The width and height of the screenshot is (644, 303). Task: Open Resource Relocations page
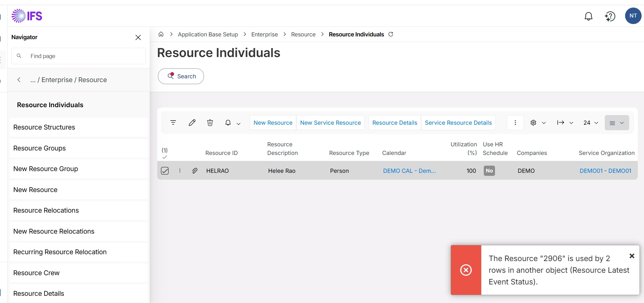coord(78,210)
